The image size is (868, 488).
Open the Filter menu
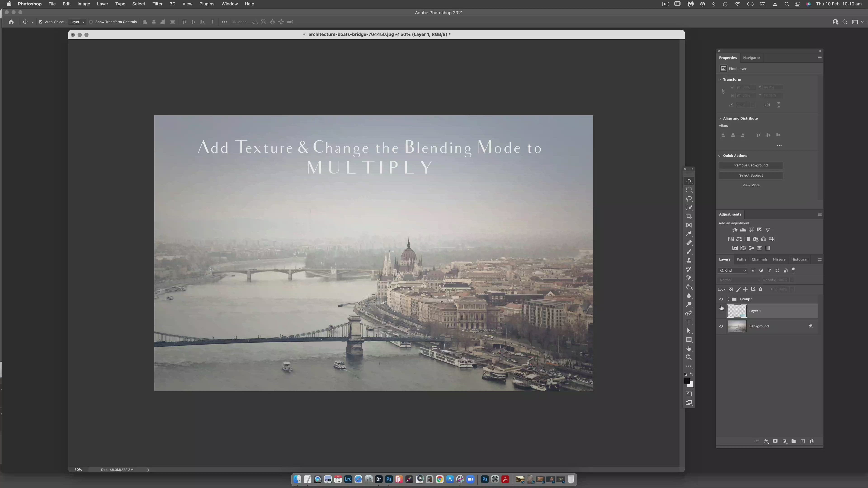coord(157,4)
